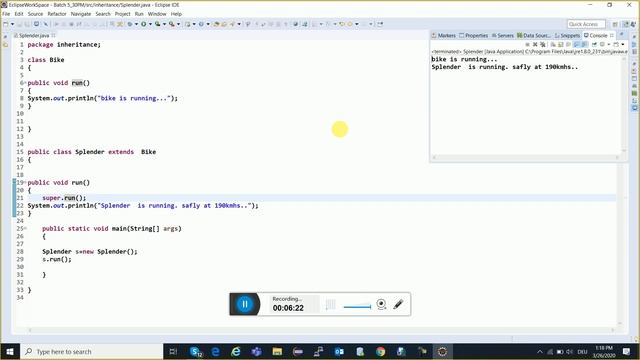
Task: Switch to the Servers tab
Action: tap(502, 36)
